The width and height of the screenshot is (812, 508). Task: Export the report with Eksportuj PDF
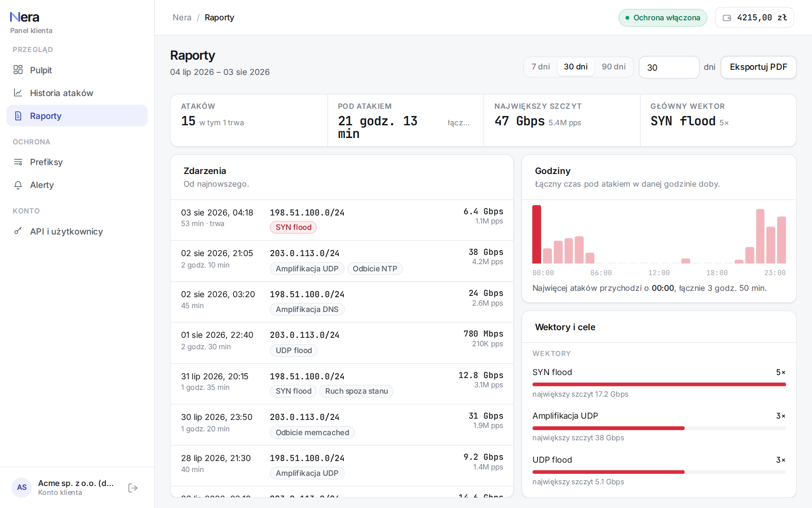[x=758, y=67]
